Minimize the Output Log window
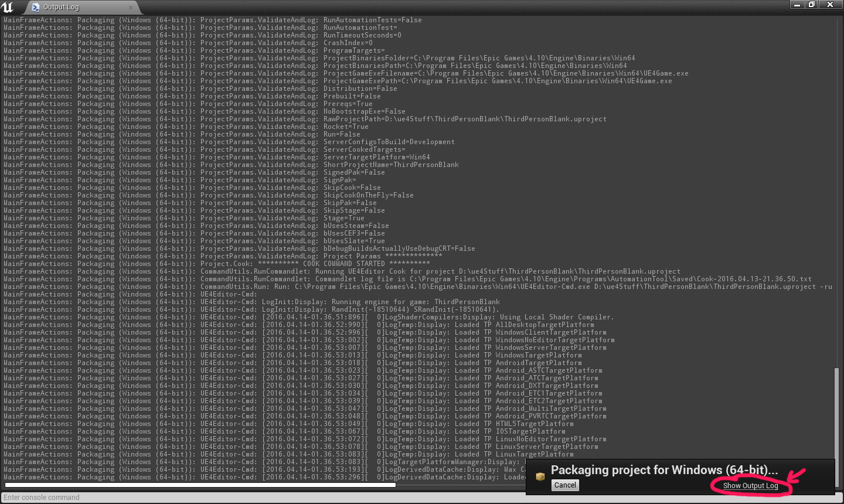844x504 pixels. coord(797,5)
